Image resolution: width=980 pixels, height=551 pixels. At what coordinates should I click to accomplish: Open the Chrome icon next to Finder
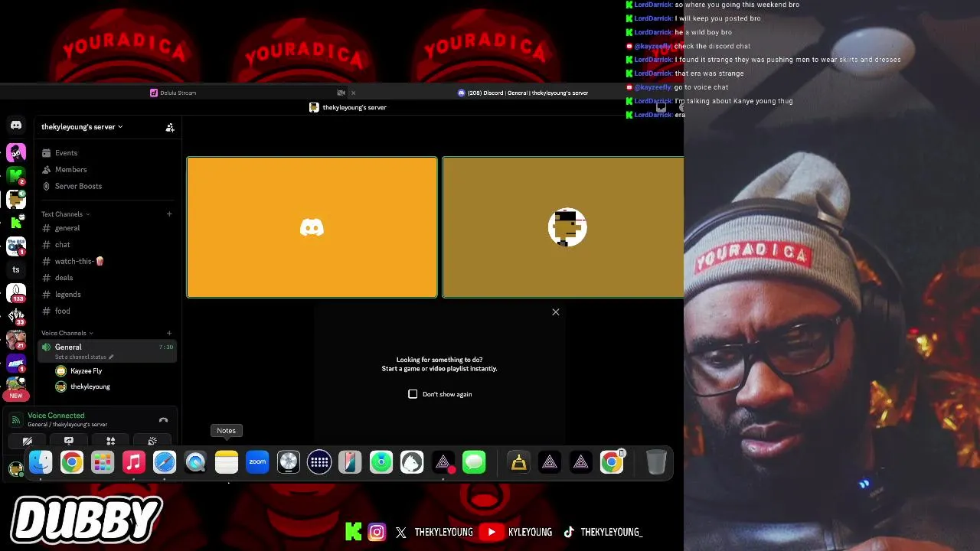tap(72, 462)
